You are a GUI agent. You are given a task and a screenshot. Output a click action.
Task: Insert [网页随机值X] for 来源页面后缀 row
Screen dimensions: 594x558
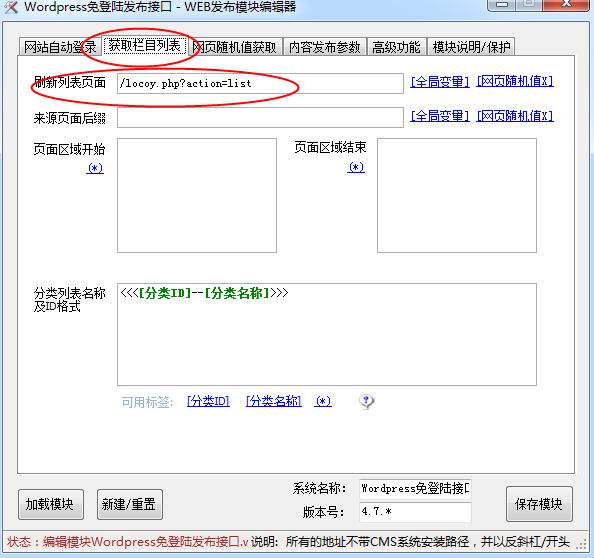(x=515, y=116)
